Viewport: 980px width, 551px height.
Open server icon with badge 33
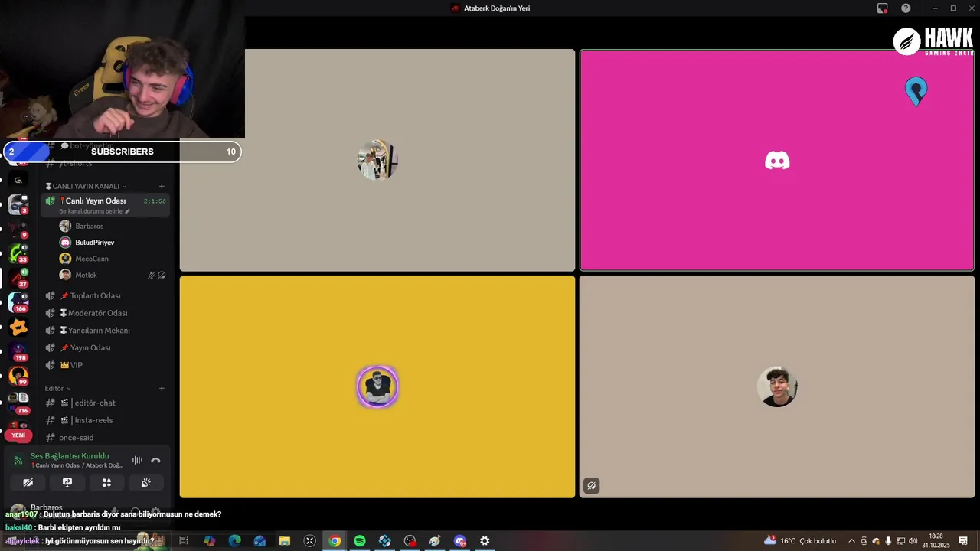coord(18,253)
